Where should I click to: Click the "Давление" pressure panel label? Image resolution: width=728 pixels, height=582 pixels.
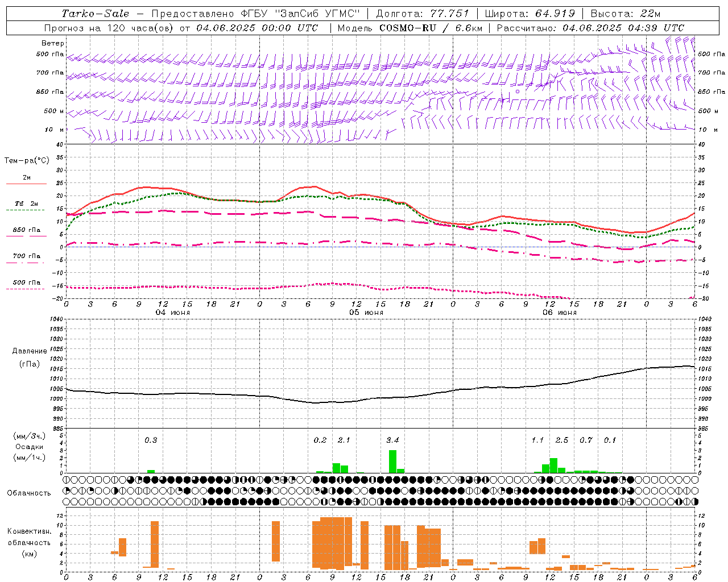30,351
